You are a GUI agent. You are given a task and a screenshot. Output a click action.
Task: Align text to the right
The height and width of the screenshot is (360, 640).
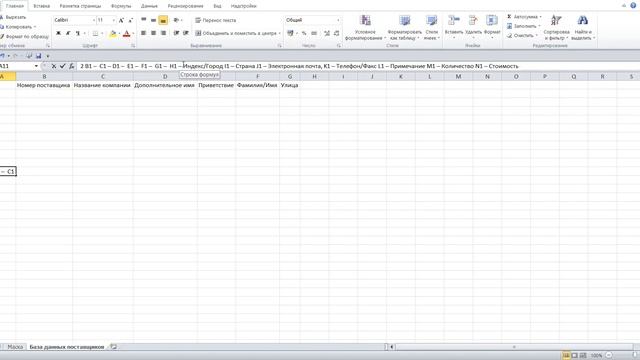pyautogui.click(x=163, y=33)
